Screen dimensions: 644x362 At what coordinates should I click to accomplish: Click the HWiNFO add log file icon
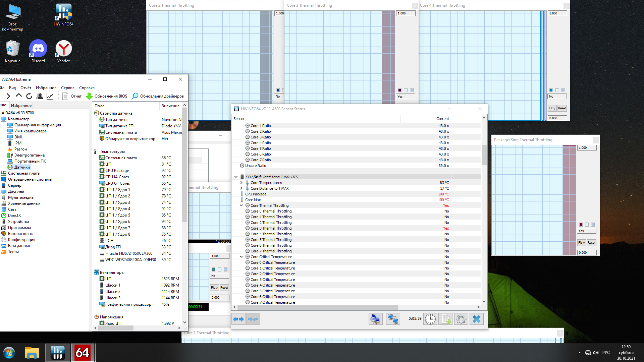click(445, 319)
